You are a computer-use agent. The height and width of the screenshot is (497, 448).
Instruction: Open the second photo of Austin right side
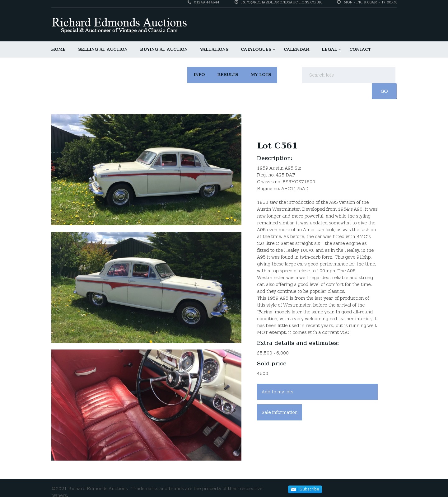(x=146, y=287)
